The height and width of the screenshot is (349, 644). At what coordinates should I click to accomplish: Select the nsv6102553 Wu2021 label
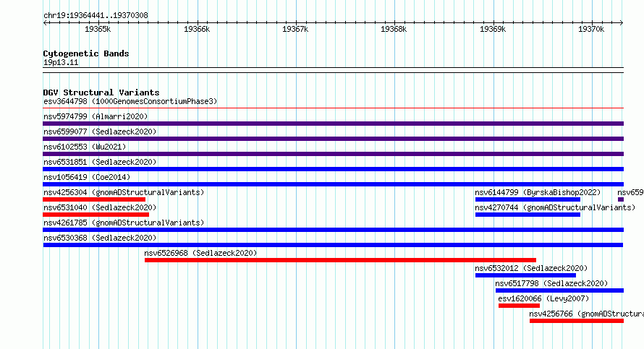pyautogui.click(x=85, y=147)
